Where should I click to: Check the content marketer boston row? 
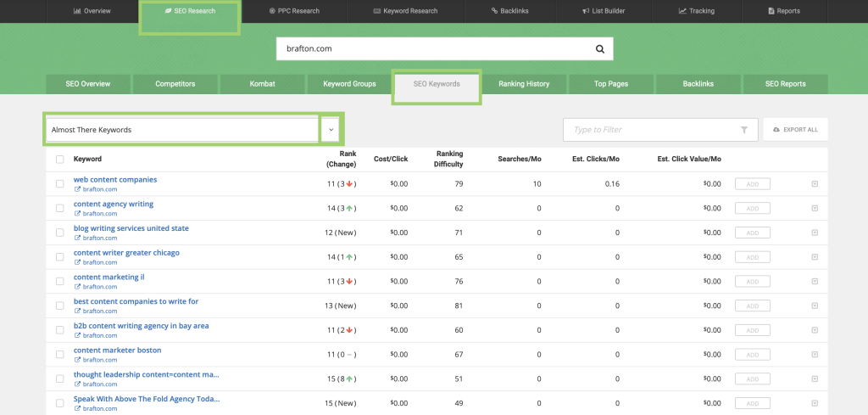click(60, 355)
